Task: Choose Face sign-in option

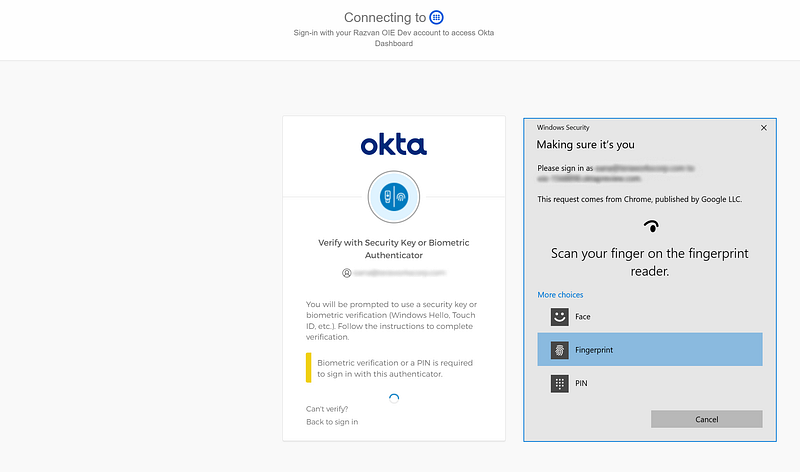Action: point(649,317)
